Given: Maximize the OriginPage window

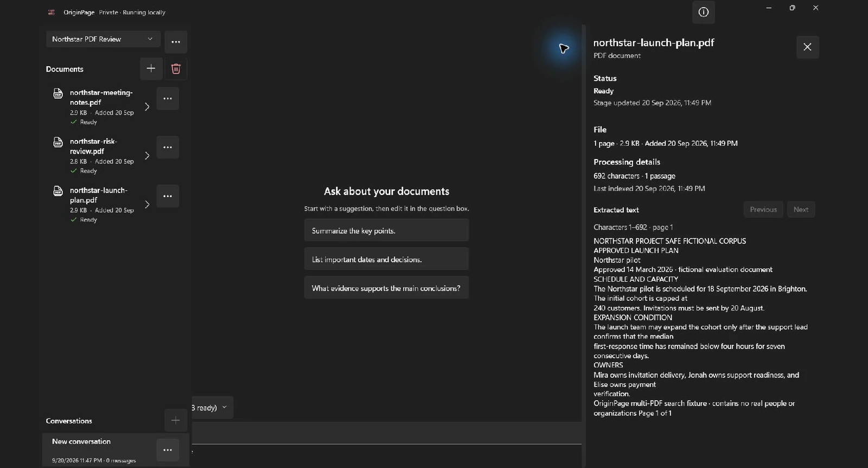Looking at the screenshot, I should (792, 8).
